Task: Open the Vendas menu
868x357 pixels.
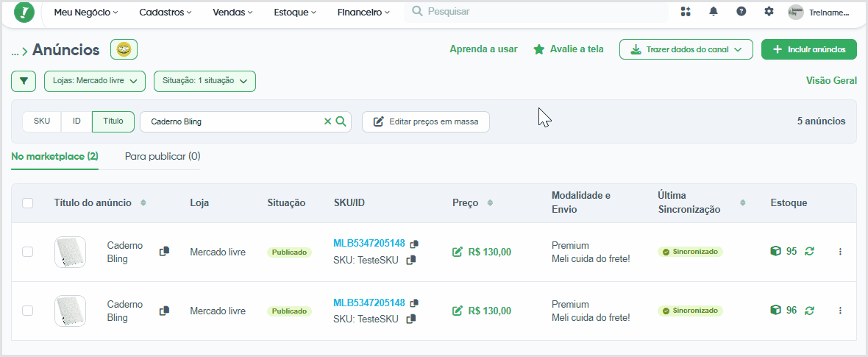Action: pos(232,13)
